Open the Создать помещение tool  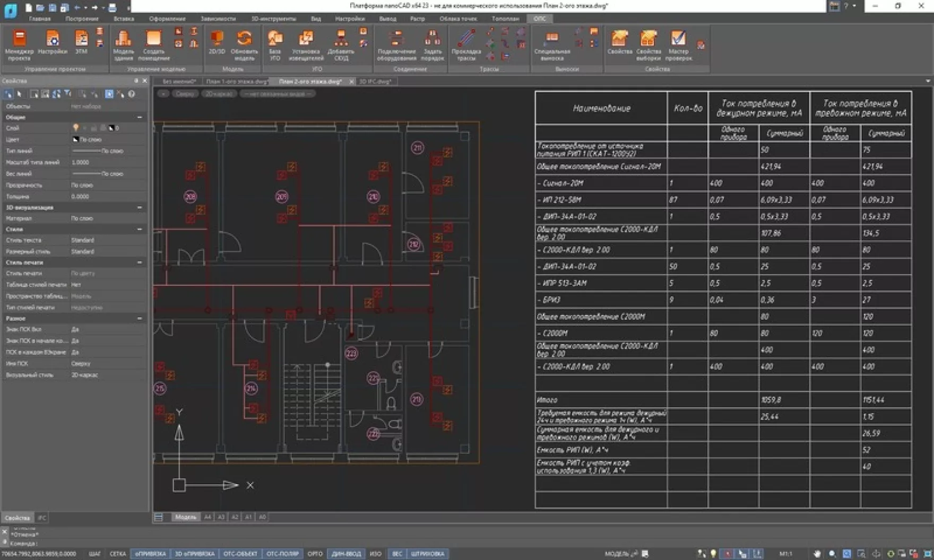[x=153, y=45]
